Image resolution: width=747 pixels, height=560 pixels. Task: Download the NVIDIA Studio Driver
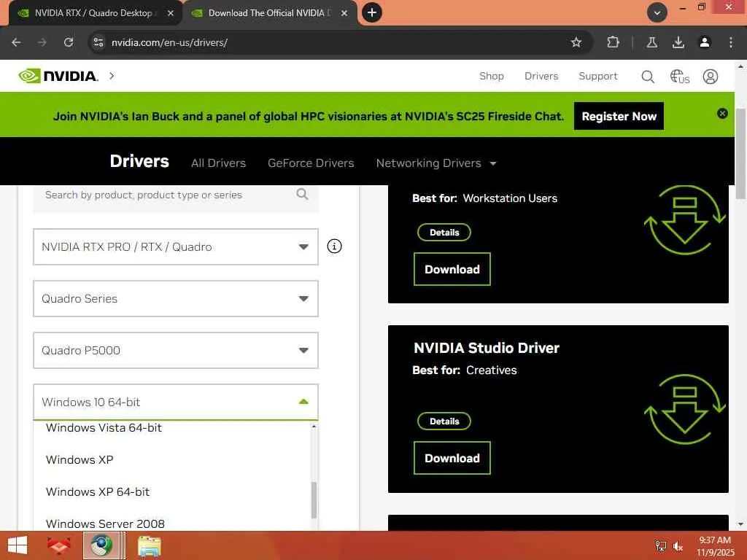click(452, 458)
